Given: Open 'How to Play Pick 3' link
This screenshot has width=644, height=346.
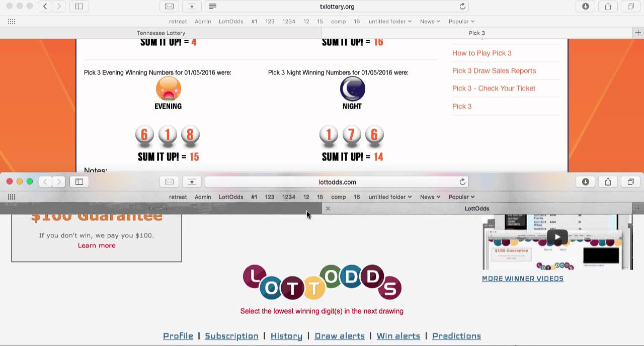Looking at the screenshot, I should (x=481, y=53).
